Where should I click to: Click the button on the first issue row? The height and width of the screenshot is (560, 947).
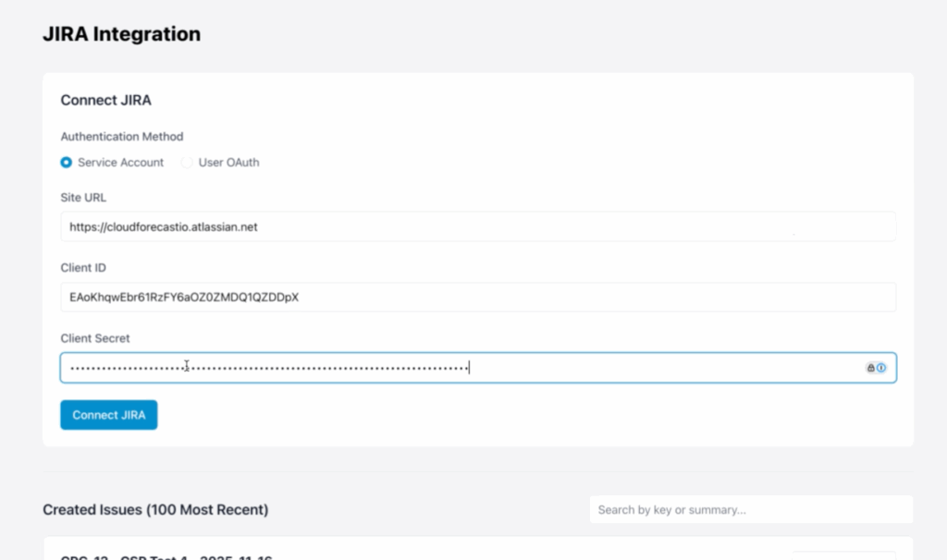point(843,556)
